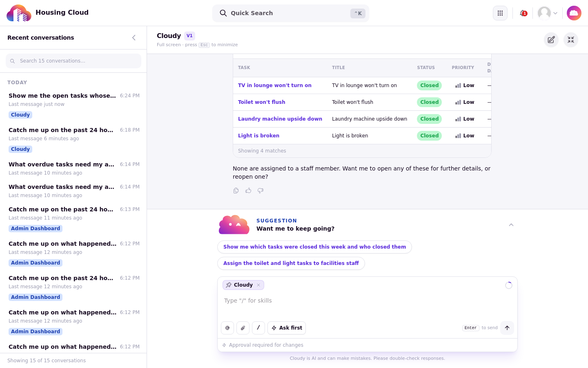This screenshot has width=588, height=368.
Task: Click the STATUS column header
Action: tap(426, 68)
